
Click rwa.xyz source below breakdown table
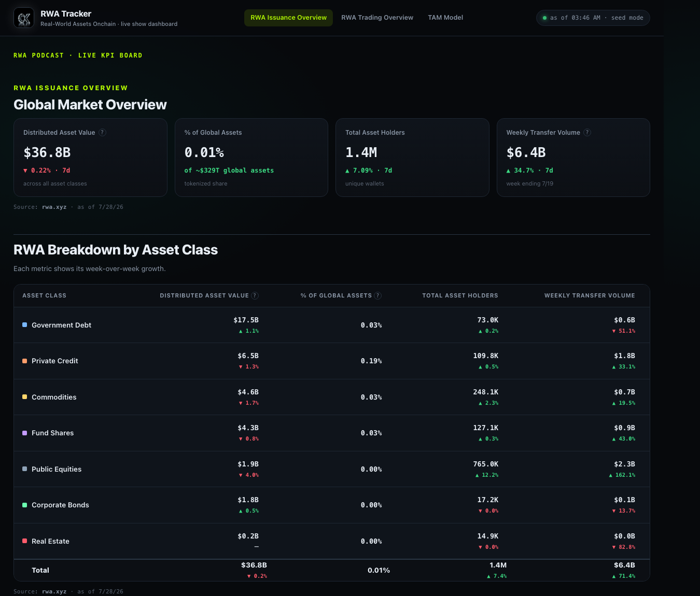pos(54,591)
